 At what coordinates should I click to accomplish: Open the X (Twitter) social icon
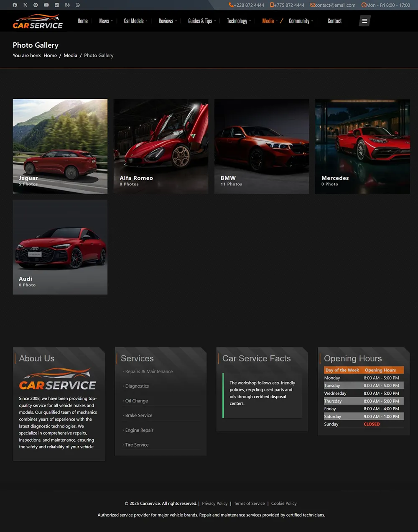click(x=25, y=5)
